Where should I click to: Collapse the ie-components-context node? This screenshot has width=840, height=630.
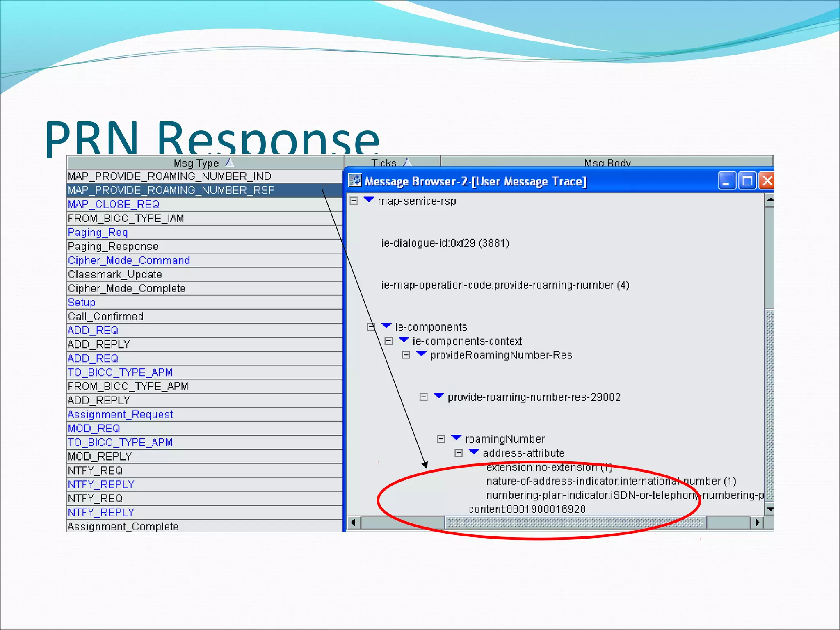click(389, 341)
